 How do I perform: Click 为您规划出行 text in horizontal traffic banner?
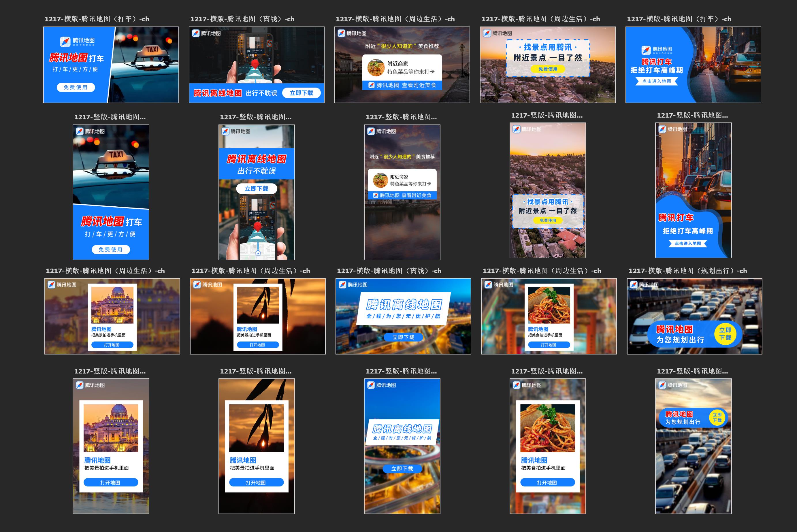[x=680, y=339]
